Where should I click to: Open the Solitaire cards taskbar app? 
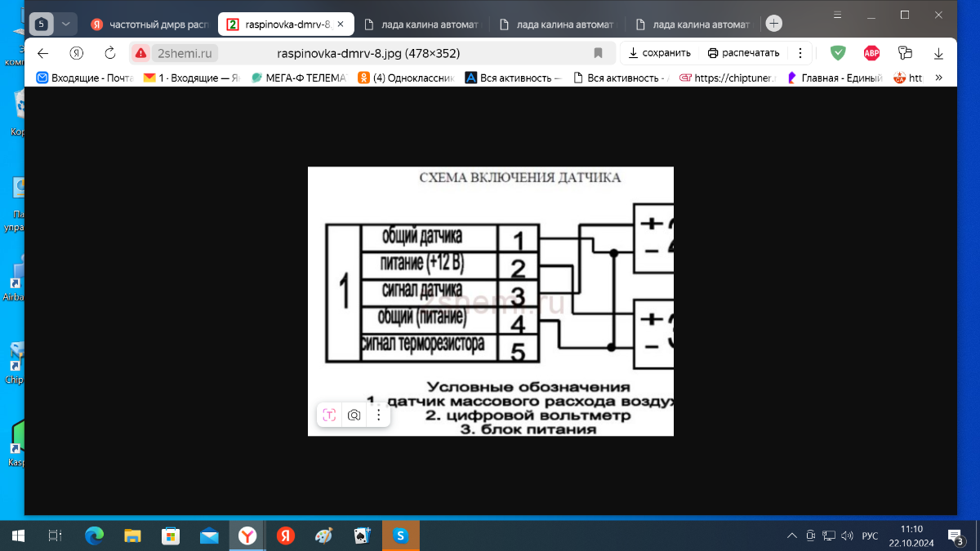coord(362,535)
